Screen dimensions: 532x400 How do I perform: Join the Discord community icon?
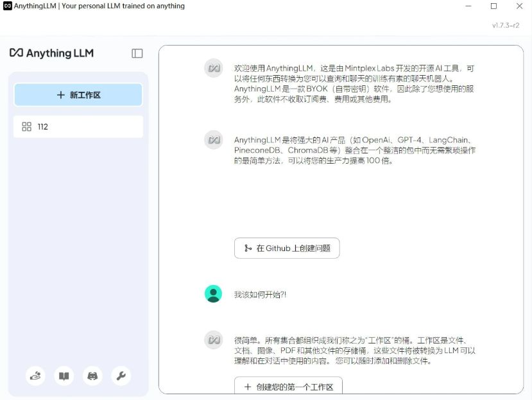coord(92,376)
